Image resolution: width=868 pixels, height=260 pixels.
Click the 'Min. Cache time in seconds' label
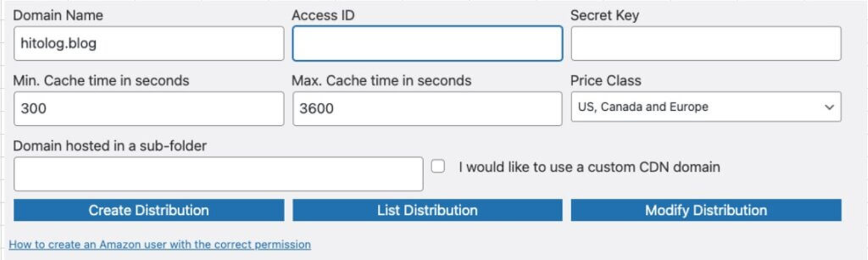(101, 81)
